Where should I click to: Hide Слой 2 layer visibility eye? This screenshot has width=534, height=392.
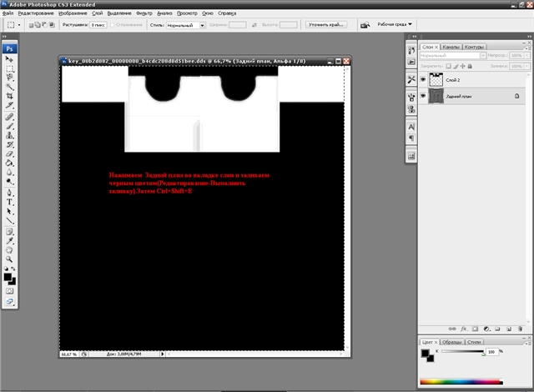(x=423, y=80)
